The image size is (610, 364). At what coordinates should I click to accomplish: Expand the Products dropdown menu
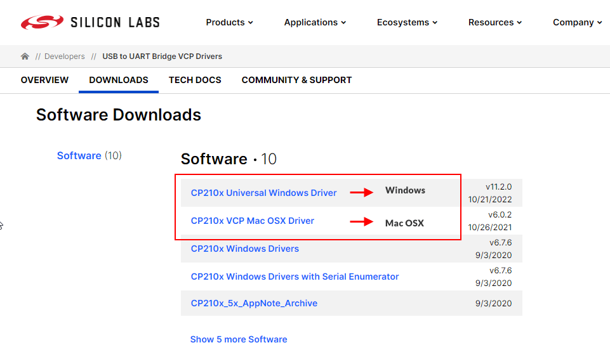point(229,22)
